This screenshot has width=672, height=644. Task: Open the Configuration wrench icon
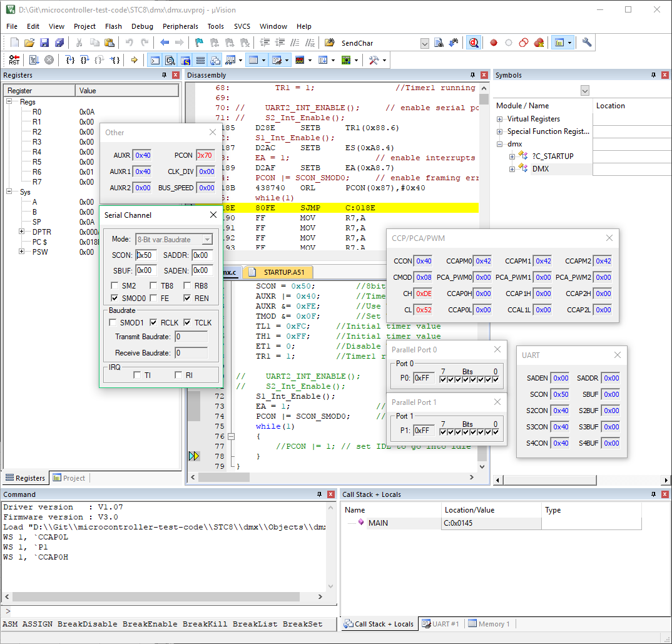tap(587, 43)
